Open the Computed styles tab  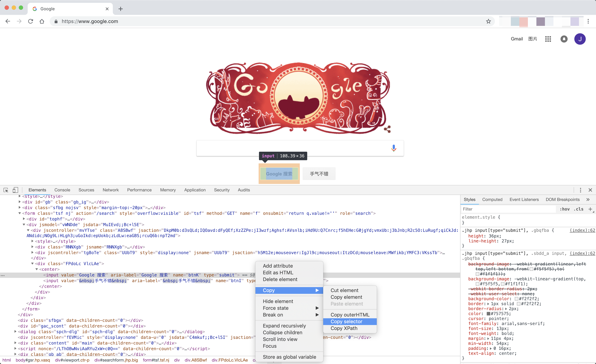tap(492, 200)
